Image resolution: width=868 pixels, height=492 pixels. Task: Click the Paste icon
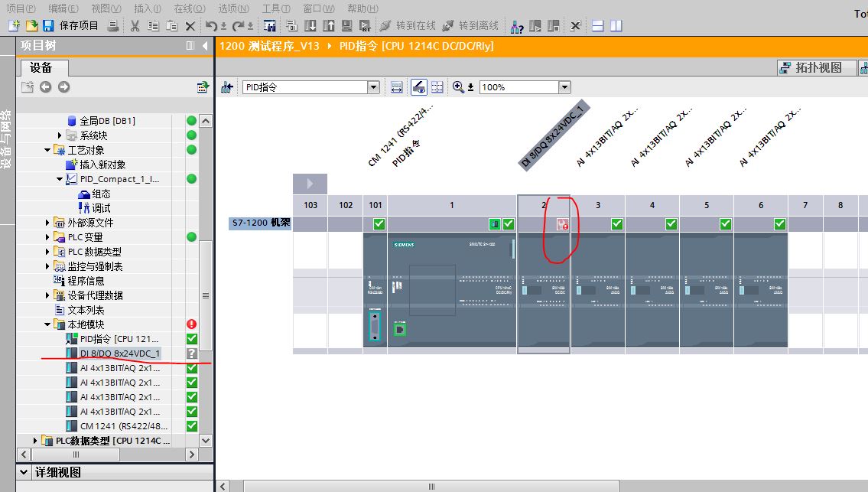[172, 25]
